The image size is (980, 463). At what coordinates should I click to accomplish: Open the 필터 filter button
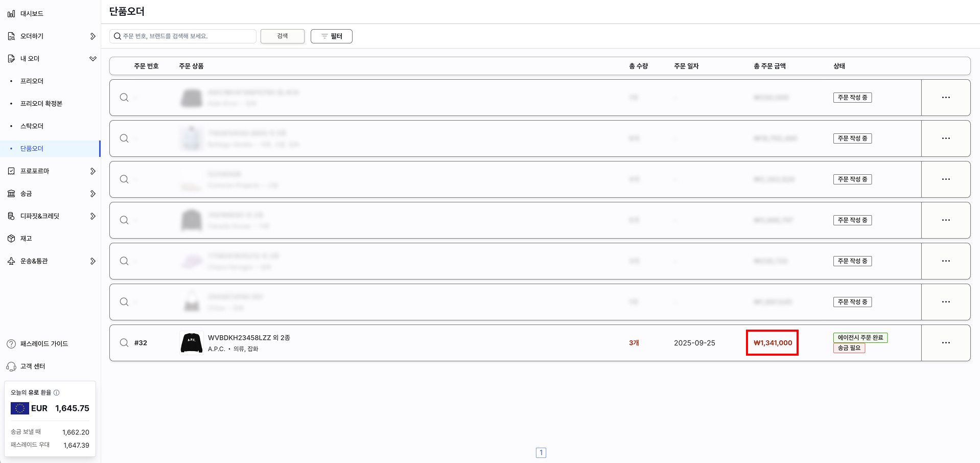331,36
